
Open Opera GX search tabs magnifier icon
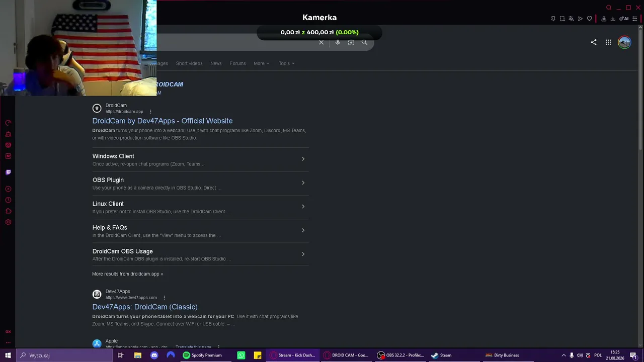point(609,8)
